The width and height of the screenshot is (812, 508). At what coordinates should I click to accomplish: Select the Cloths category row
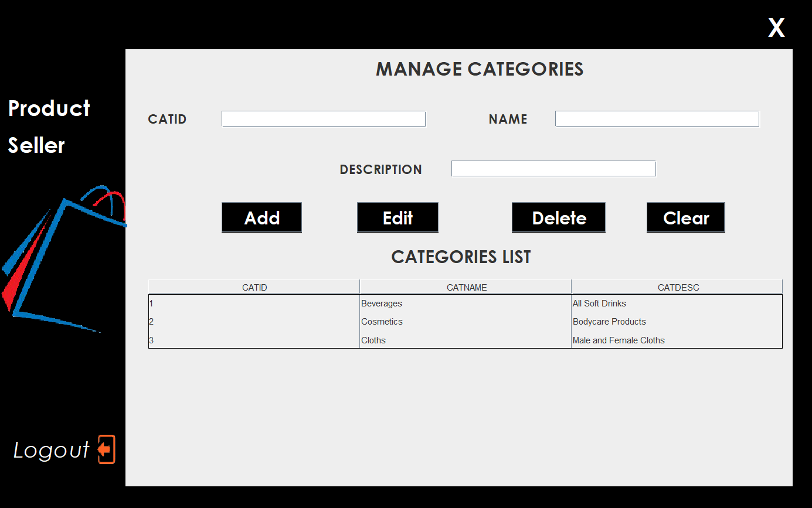tap(373, 340)
